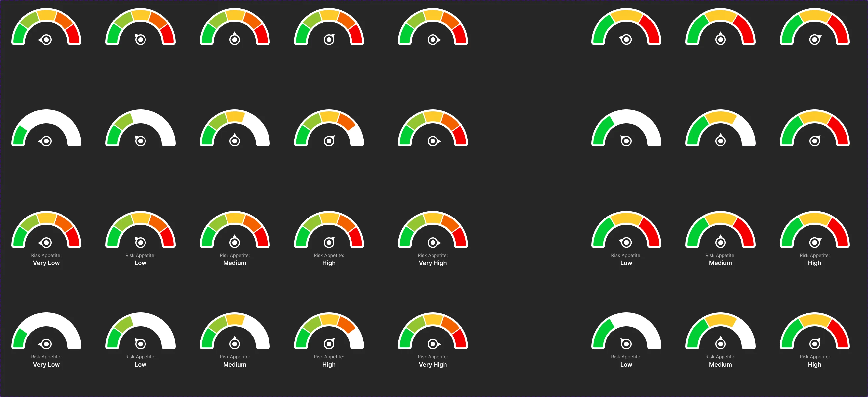Select unlabeled five-segment gauge with only one green segment
Viewport: 868px width, 397px height.
(46, 128)
